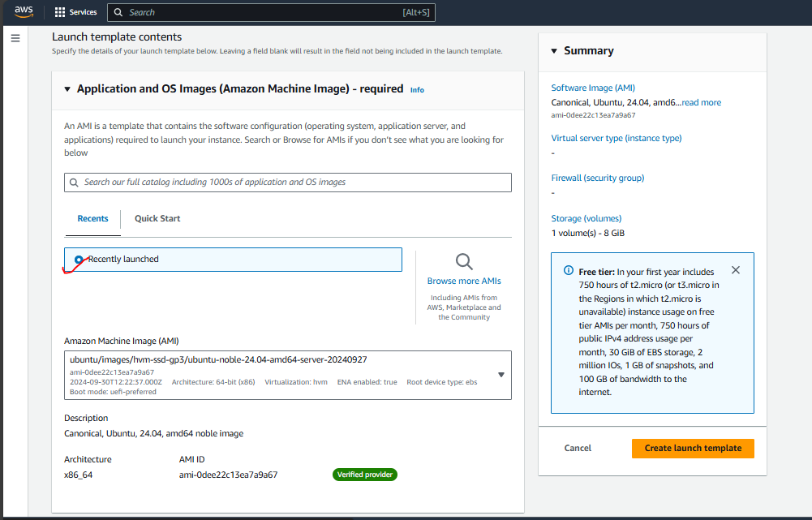
Task: Collapse the Application and OS Images section
Action: tap(67, 89)
